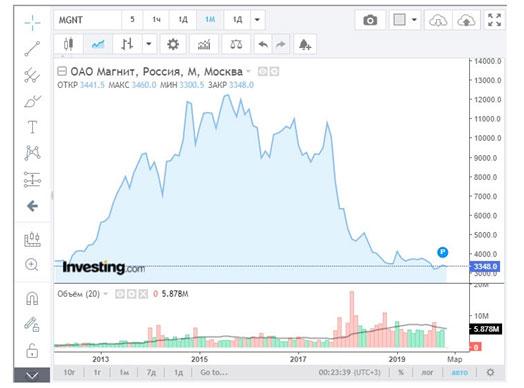Click the Go to... date button
524x388 pixels.
pos(214,372)
